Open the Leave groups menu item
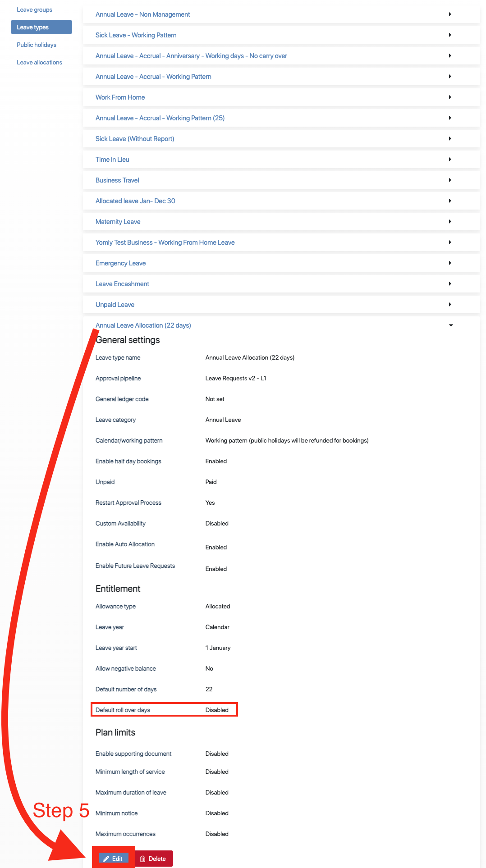The height and width of the screenshot is (868, 486). click(x=35, y=10)
